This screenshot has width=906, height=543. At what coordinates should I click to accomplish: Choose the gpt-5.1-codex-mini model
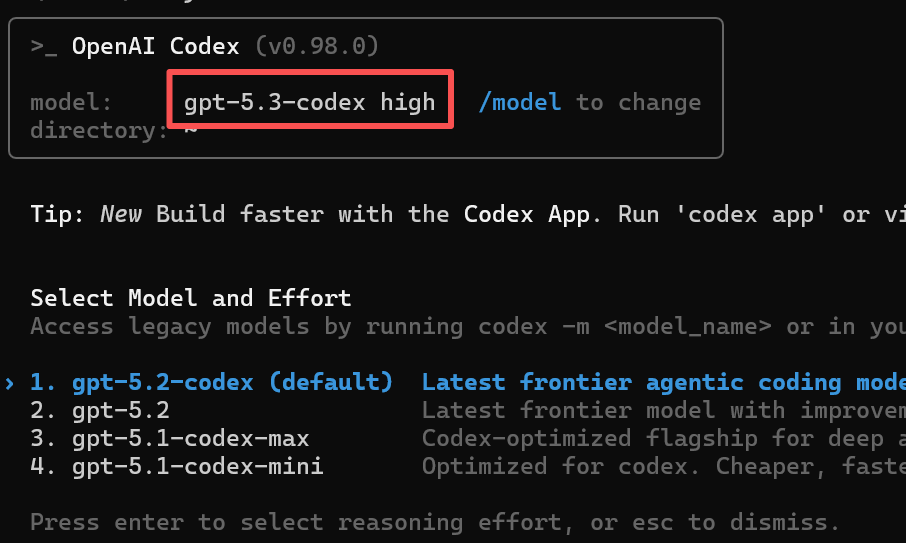(x=177, y=466)
